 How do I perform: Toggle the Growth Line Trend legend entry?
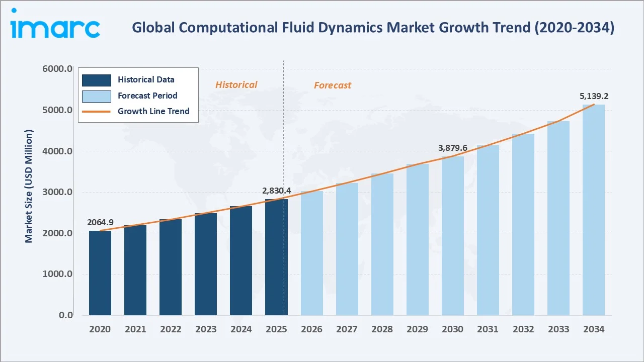click(153, 111)
